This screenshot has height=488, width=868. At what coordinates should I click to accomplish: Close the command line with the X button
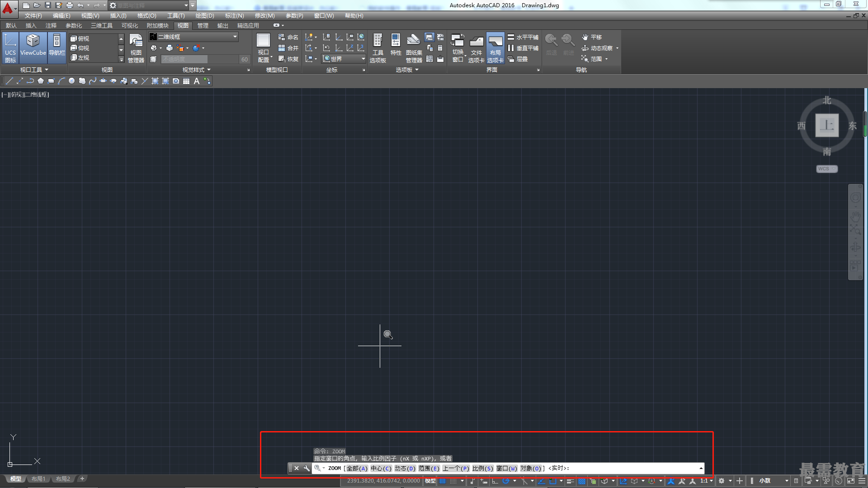297,468
